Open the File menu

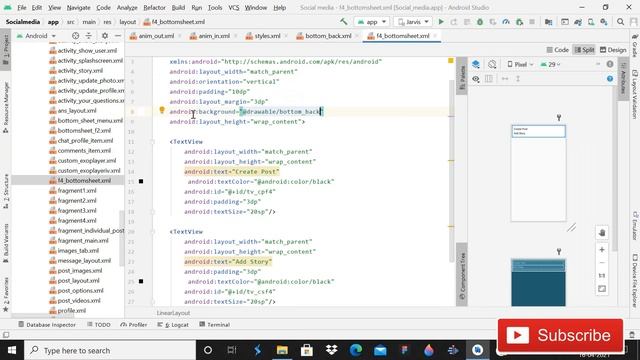coord(22,7)
